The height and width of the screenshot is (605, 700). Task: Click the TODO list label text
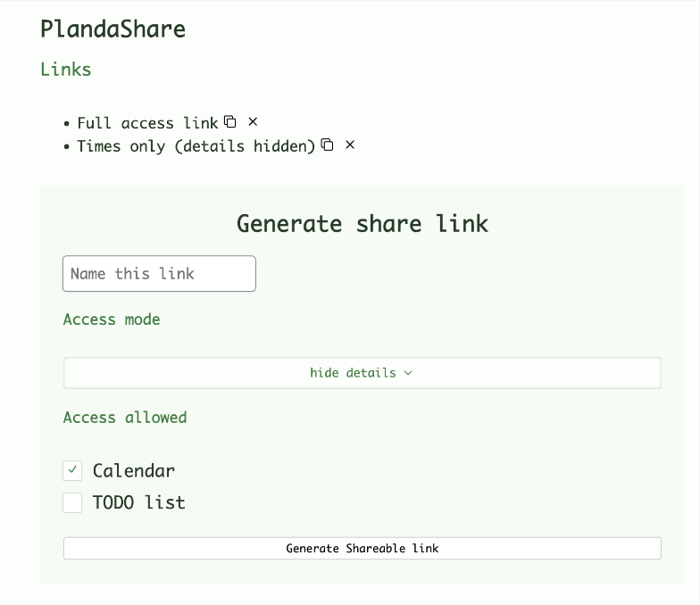[139, 502]
